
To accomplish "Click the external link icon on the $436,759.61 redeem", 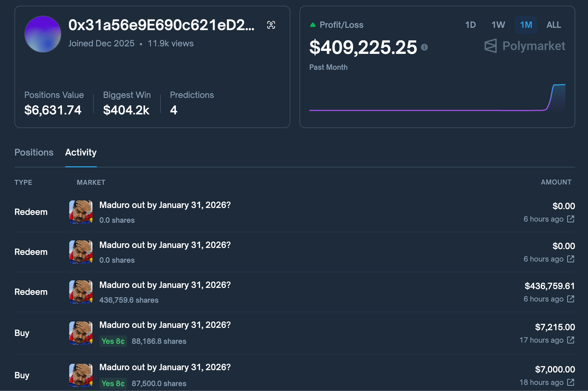I will pyautogui.click(x=571, y=299).
